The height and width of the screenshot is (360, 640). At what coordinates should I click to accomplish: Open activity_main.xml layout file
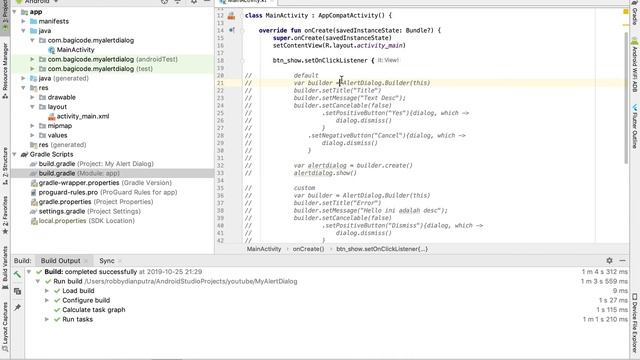point(83,116)
